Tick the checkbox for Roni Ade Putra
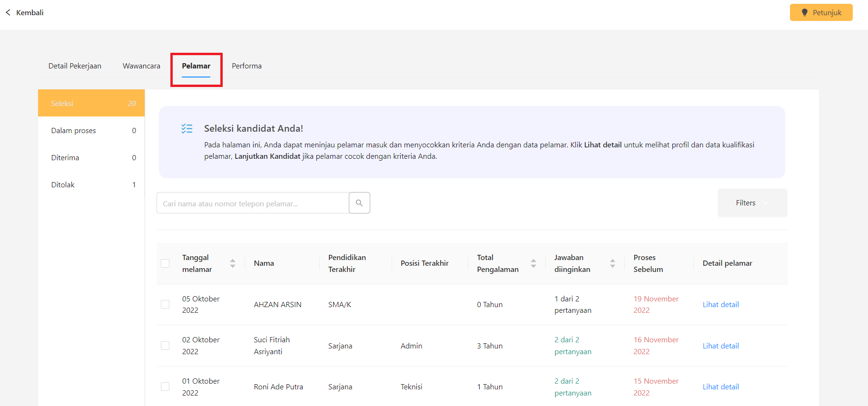This screenshot has height=406, width=868. 165,387
